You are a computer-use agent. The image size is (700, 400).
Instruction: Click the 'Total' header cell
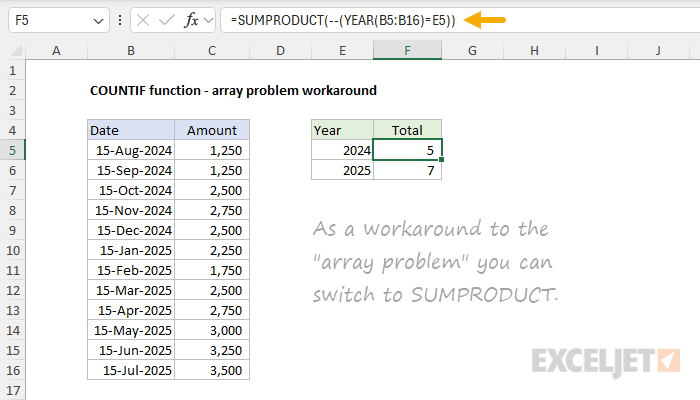coord(408,130)
